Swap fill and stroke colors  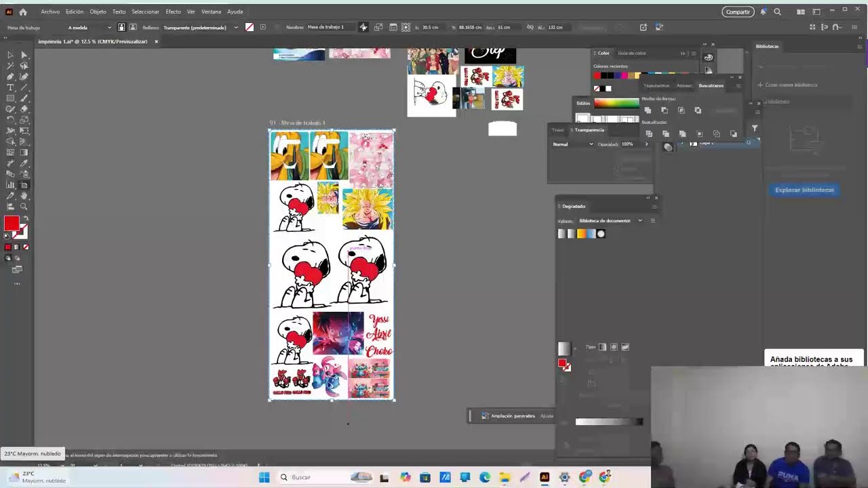coord(26,218)
